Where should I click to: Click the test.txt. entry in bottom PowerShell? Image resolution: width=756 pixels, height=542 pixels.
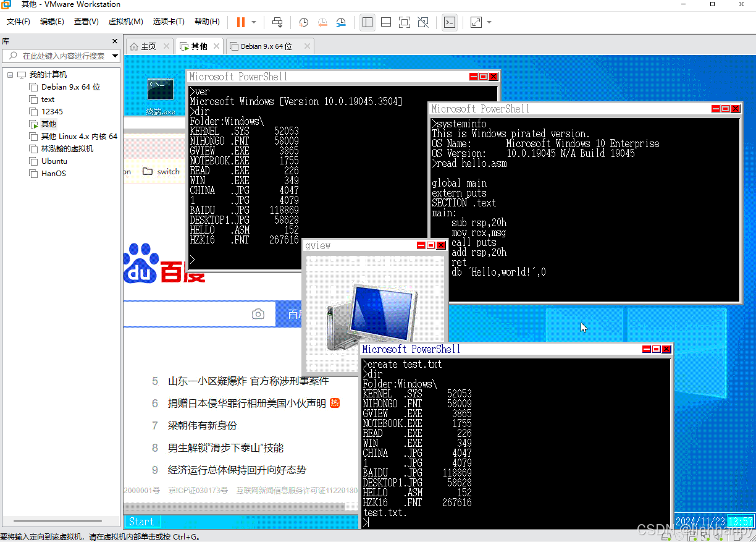click(x=385, y=513)
